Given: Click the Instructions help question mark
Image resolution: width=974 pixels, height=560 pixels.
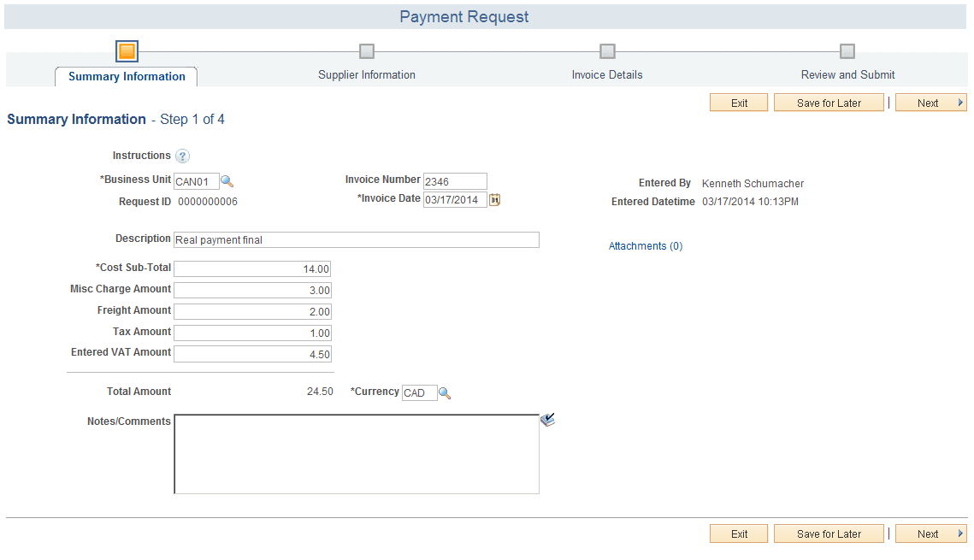Looking at the screenshot, I should click(182, 156).
